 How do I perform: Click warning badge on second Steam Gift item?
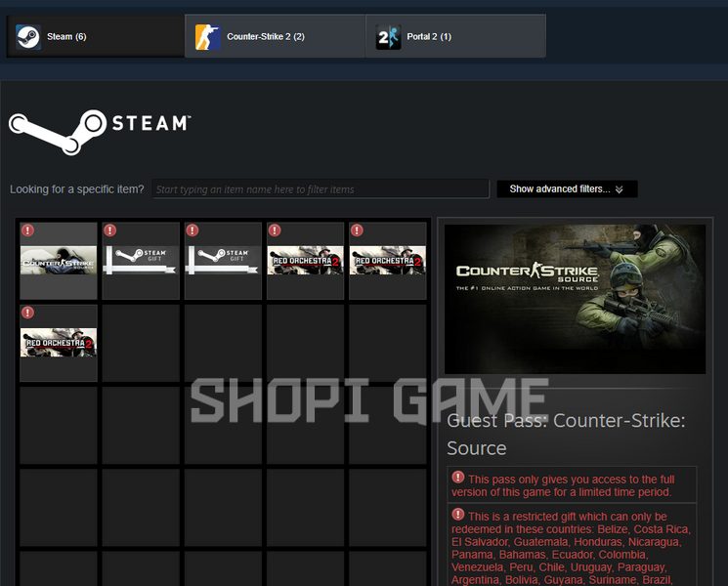coord(193,230)
